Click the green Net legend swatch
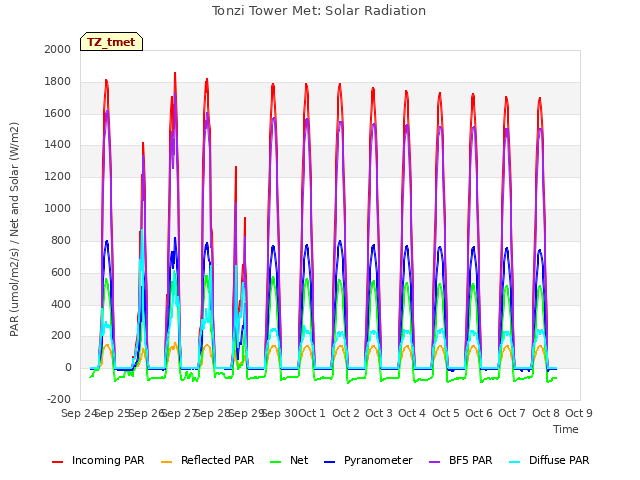The image size is (640, 480). pyautogui.click(x=276, y=462)
